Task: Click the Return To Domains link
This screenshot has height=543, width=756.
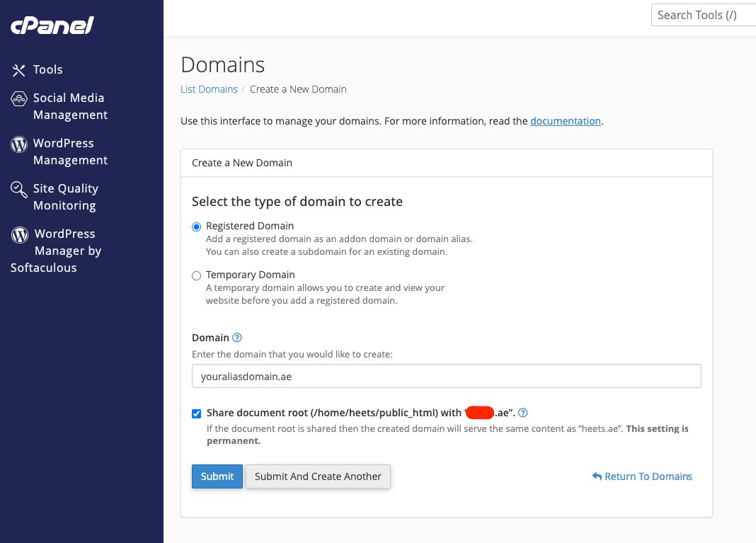Action: coord(642,476)
